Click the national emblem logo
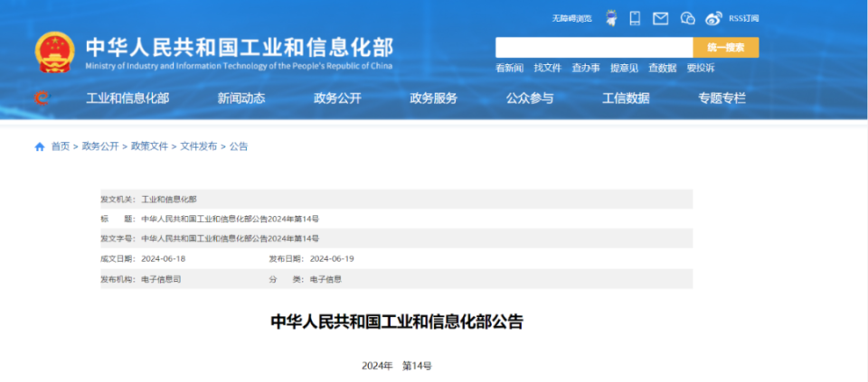This screenshot has width=868, height=382. [54, 52]
